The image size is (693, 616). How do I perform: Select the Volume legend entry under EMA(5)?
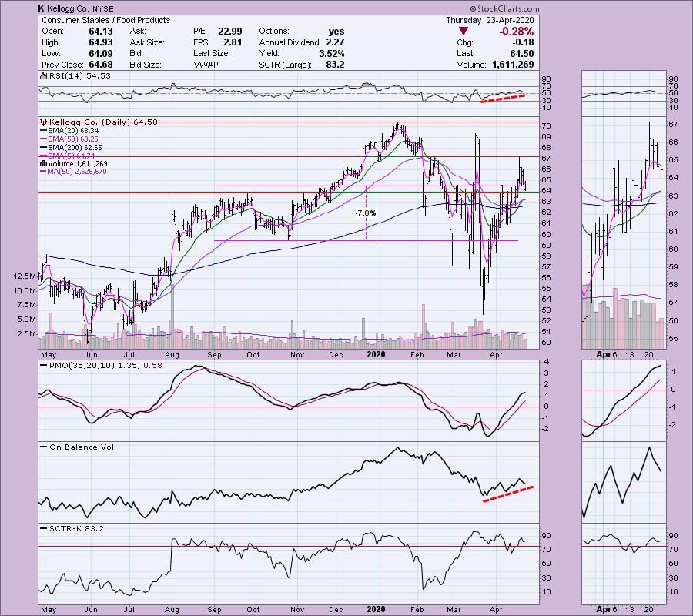pyautogui.click(x=77, y=164)
